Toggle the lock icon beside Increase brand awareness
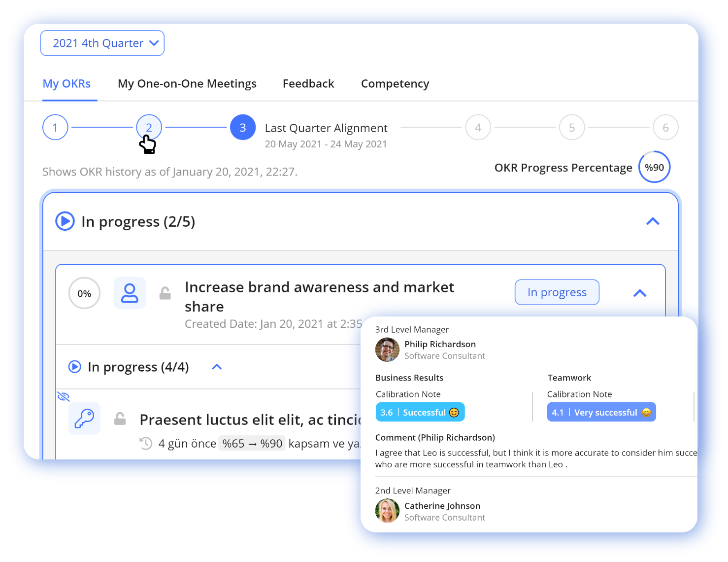Image resolution: width=728 pixels, height=562 pixels. (x=165, y=293)
